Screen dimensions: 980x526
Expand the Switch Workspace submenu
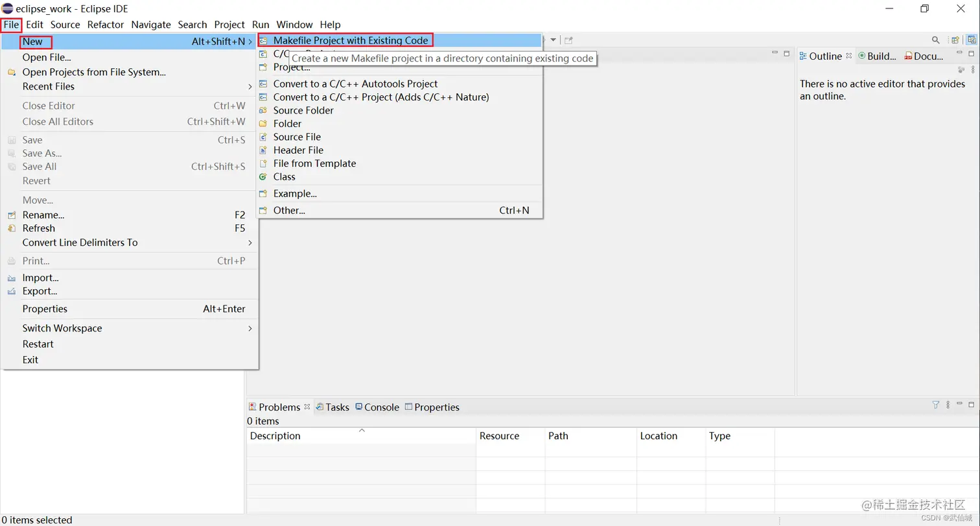[250, 328]
